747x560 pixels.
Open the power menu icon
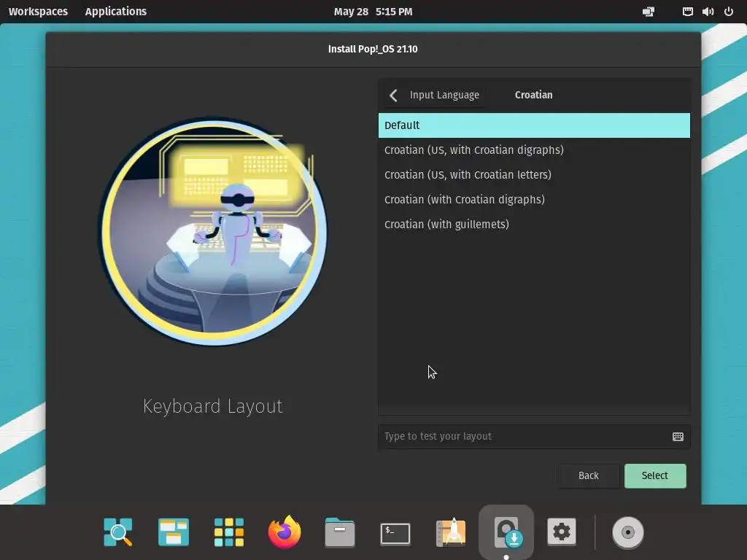[729, 12]
